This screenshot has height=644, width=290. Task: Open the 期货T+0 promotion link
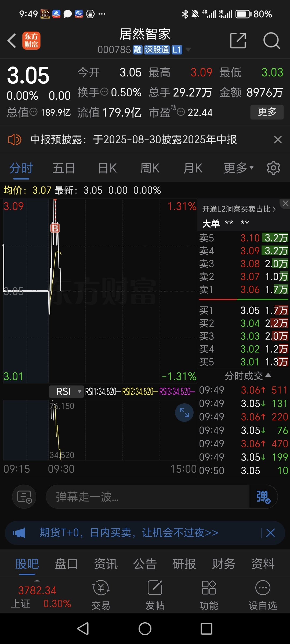[129, 533]
